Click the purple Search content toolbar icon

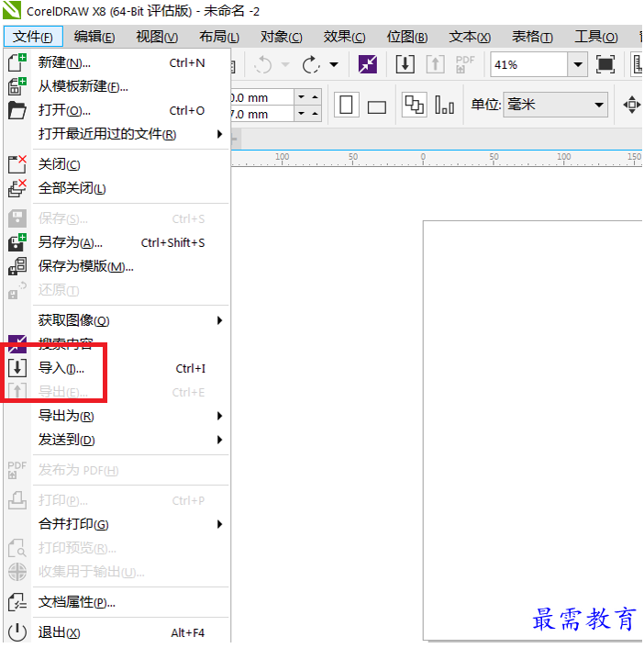point(368,64)
